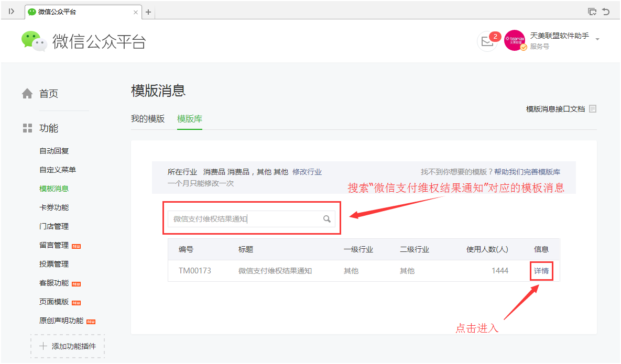Open the mail notification icon
The image size is (621, 364).
[487, 41]
